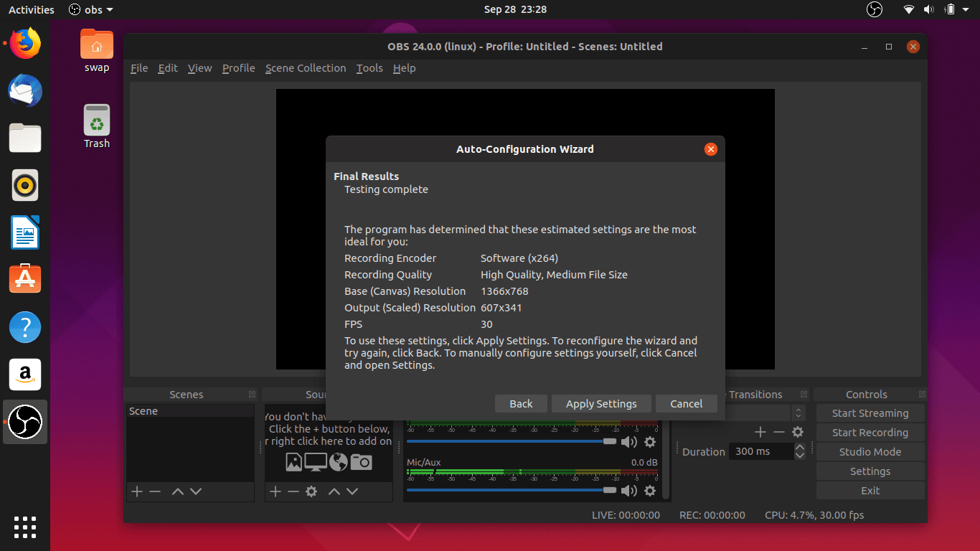Open transition properties gear icon
This screenshot has width=980, height=551.
tap(798, 432)
